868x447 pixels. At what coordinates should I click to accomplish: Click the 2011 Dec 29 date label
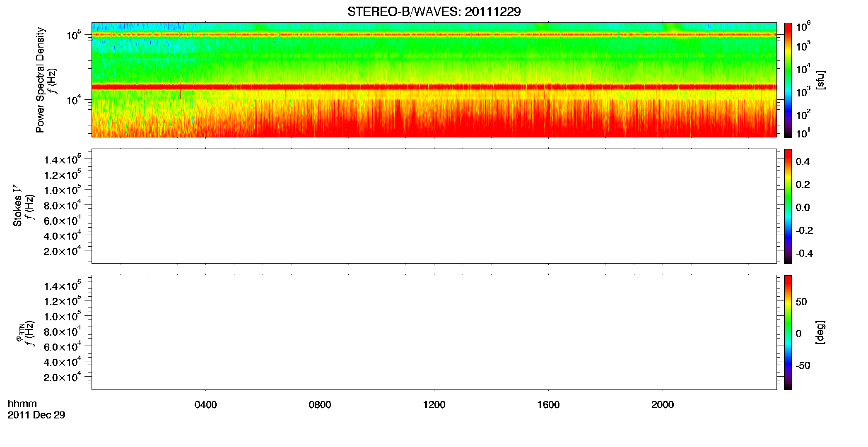tap(36, 415)
